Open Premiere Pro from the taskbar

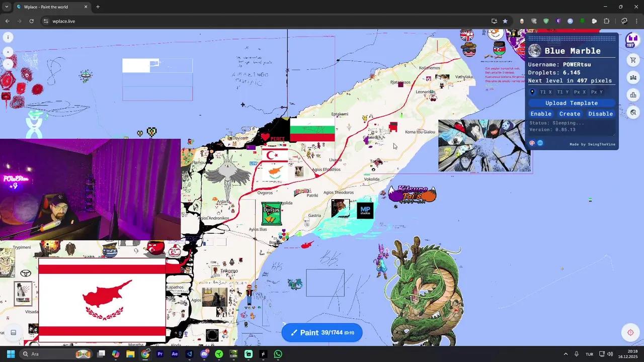click(160, 354)
